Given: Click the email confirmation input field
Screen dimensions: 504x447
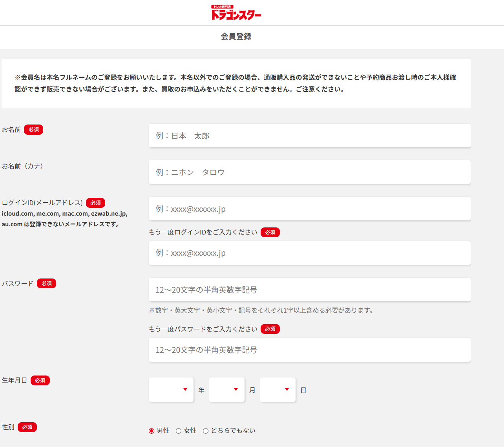Looking at the screenshot, I should coord(309,253).
